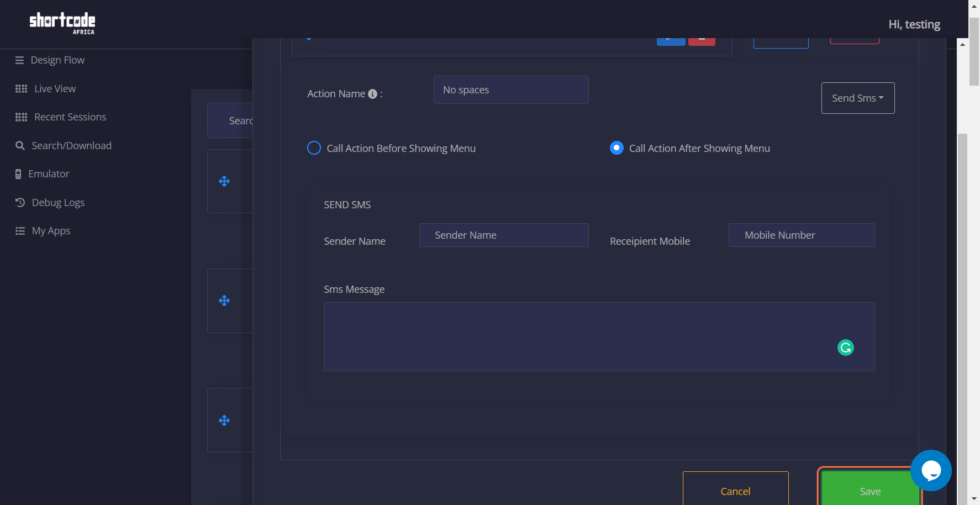This screenshot has height=505, width=980.
Task: Click the Search/Download magnifier icon
Action: 20,146
